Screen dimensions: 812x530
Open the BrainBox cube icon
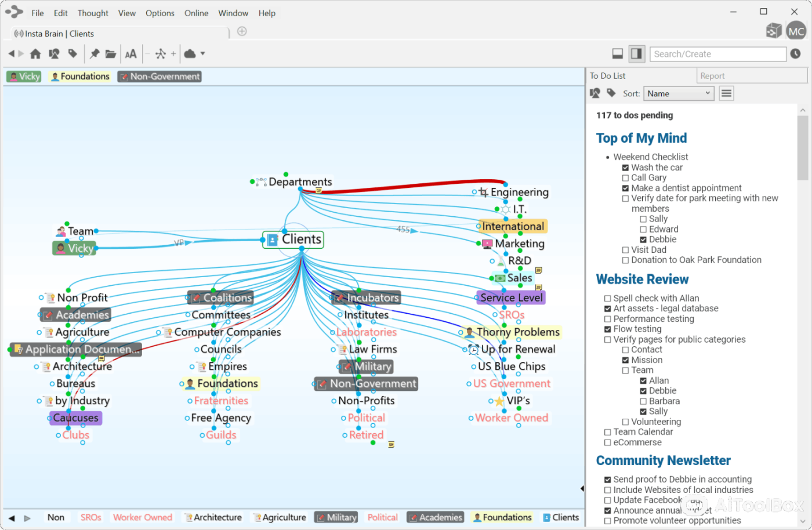[773, 31]
